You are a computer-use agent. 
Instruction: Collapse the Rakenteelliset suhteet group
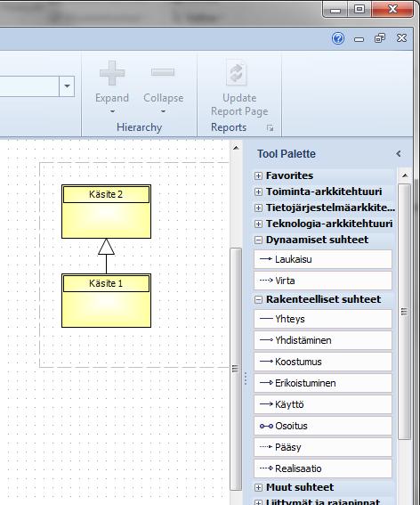[x=258, y=300]
